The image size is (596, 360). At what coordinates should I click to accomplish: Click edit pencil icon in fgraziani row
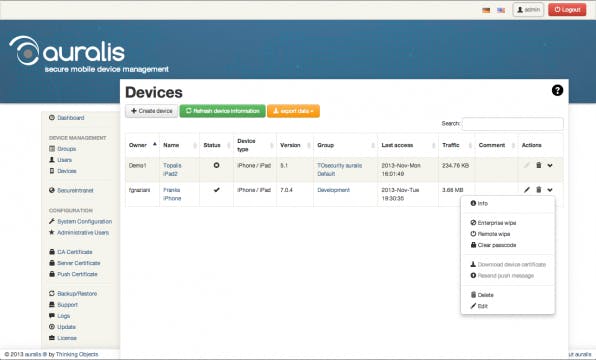pos(526,190)
